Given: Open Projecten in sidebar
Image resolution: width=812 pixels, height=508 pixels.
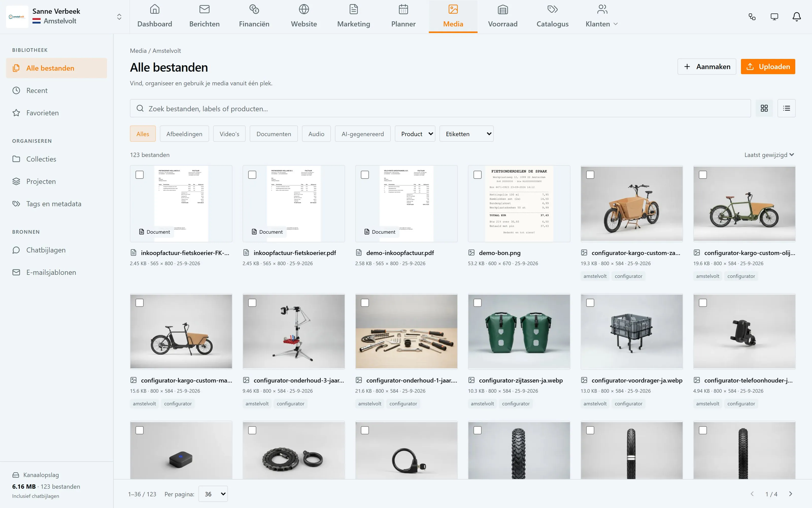Looking at the screenshot, I should [x=56, y=181].
